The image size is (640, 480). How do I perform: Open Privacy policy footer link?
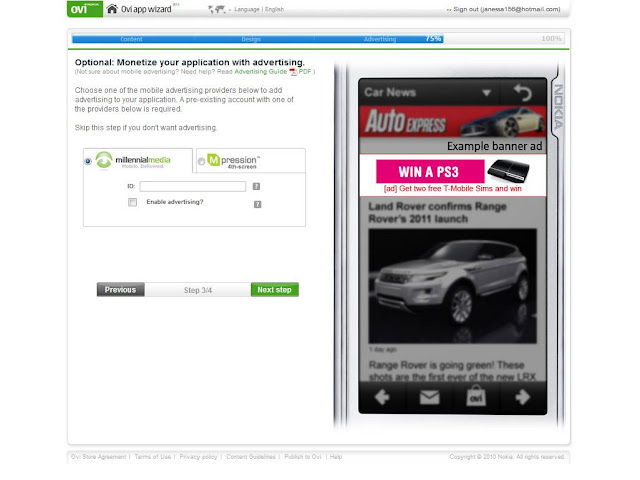click(198, 457)
